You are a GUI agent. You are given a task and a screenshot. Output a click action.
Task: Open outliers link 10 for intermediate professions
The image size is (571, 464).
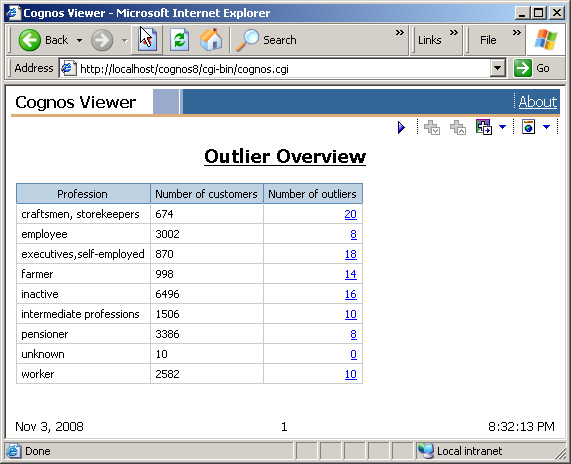pos(350,314)
